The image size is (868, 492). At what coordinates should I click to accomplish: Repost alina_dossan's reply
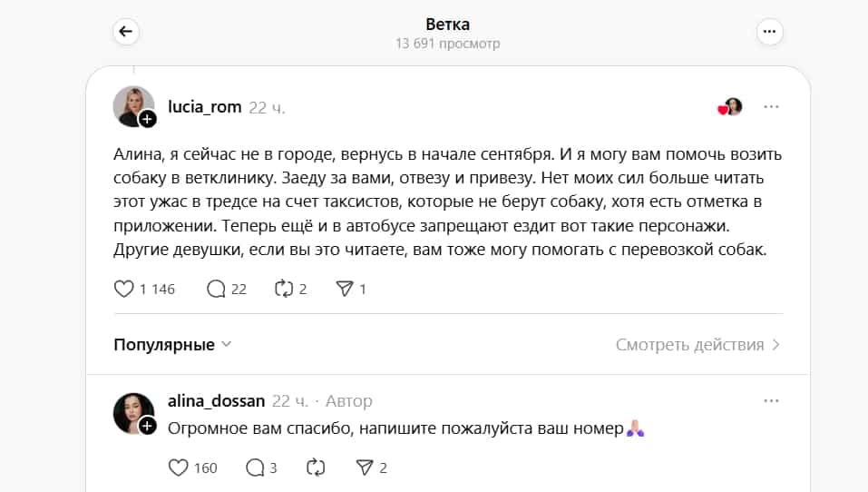click(316, 467)
